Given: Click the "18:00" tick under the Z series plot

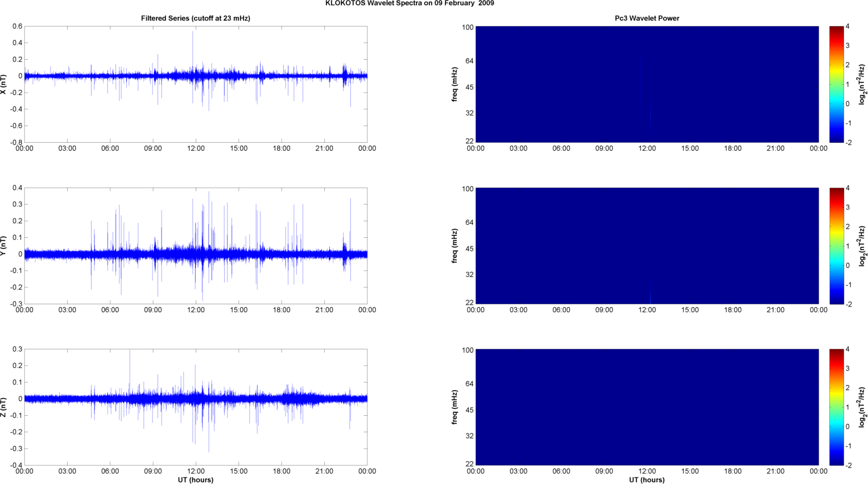Looking at the screenshot, I should pos(282,471).
